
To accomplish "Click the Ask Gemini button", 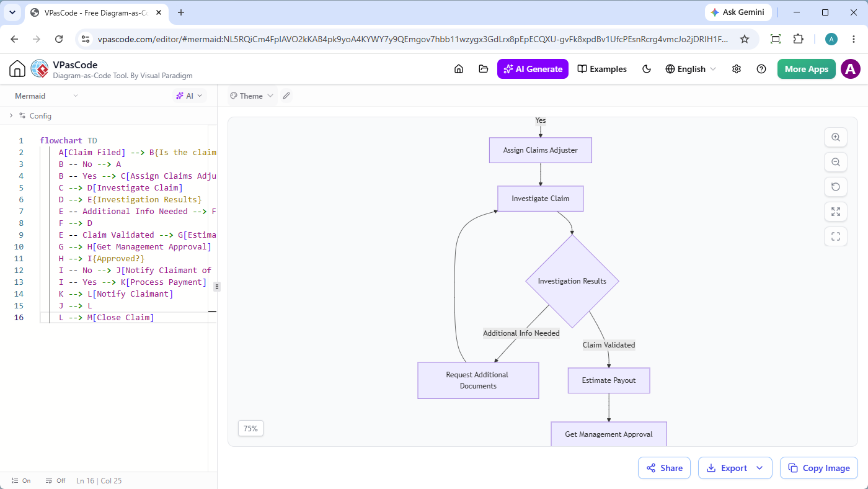I will click(x=738, y=12).
